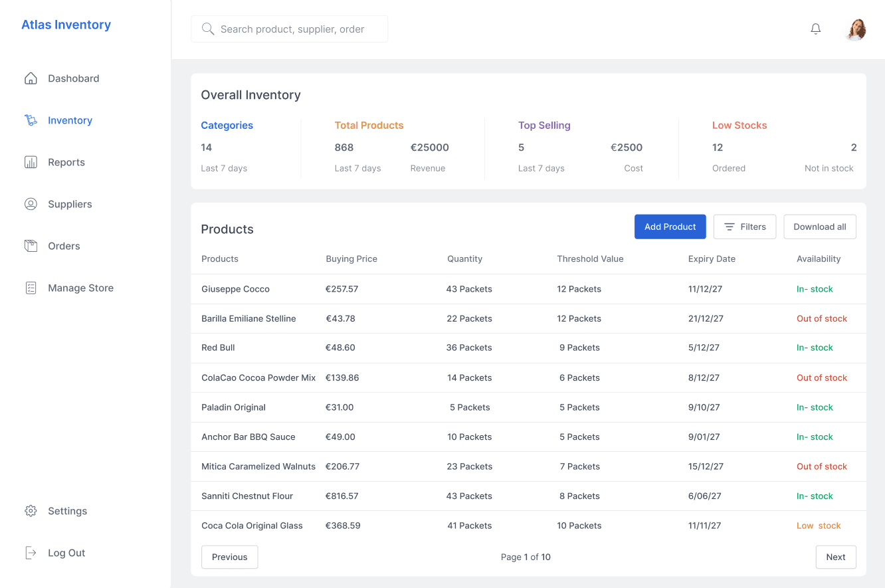Open Settings via gear icon
885x588 pixels.
coord(31,511)
